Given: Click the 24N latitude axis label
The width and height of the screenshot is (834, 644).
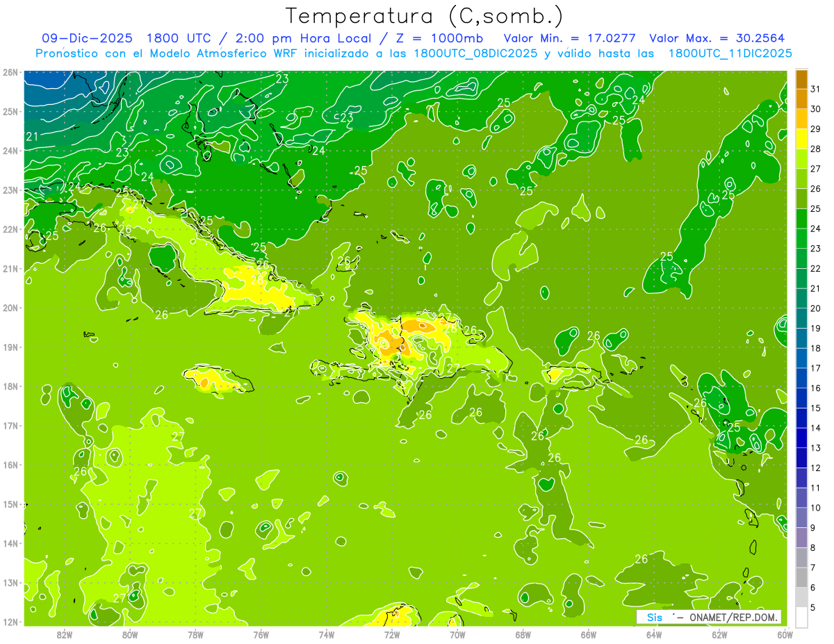Looking at the screenshot, I should pos(10,151).
